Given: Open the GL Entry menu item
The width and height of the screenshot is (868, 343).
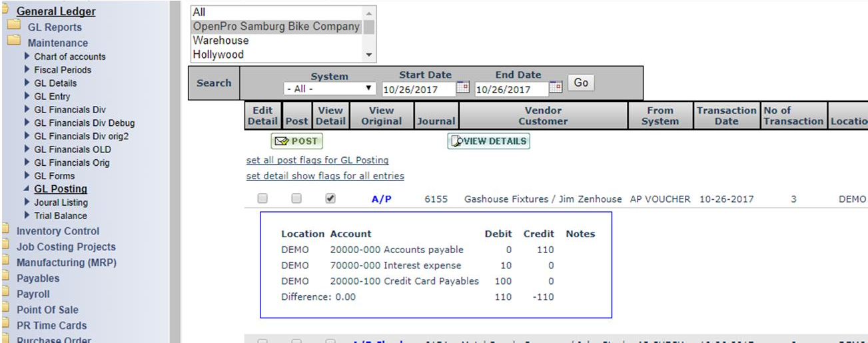Looking at the screenshot, I should (52, 97).
